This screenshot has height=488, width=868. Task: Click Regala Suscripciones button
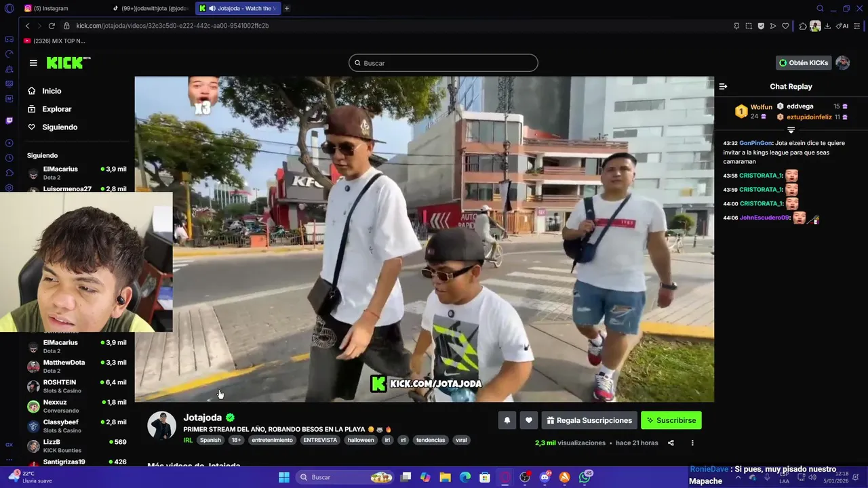click(x=589, y=420)
